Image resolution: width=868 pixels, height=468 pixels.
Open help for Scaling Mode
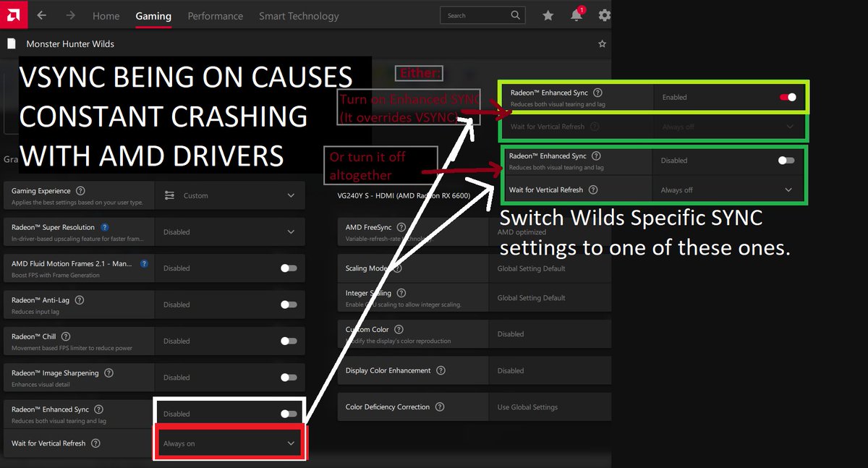(x=397, y=268)
